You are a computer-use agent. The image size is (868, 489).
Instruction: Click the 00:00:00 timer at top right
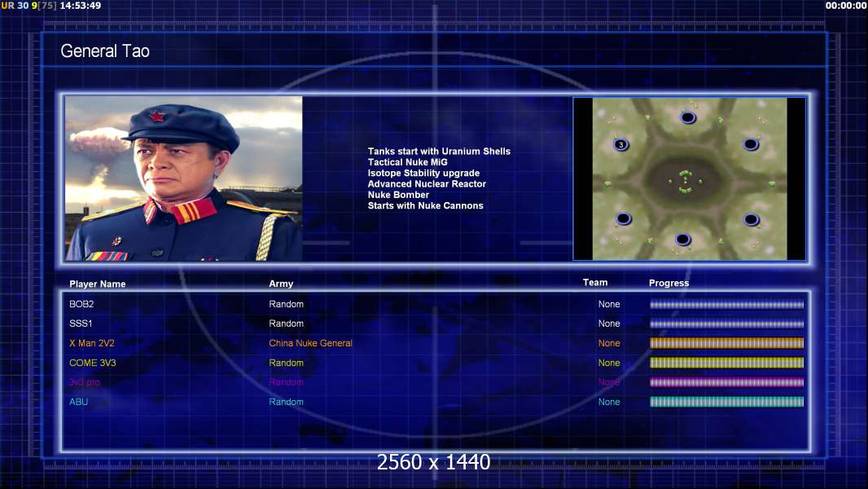(845, 6)
